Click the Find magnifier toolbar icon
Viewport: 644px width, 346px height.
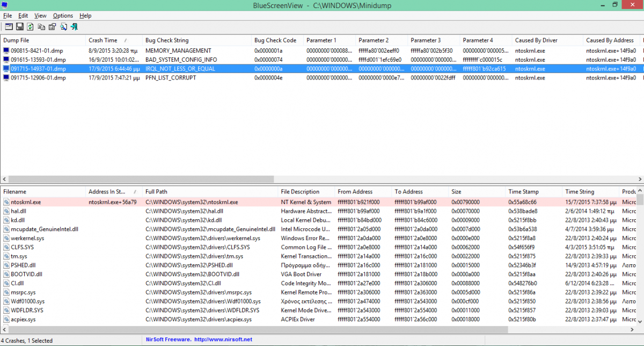pyautogui.click(x=63, y=27)
